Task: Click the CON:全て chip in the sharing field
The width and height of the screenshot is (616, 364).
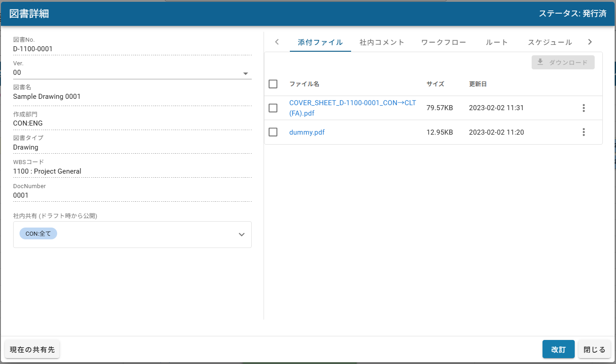Action: [x=38, y=233]
